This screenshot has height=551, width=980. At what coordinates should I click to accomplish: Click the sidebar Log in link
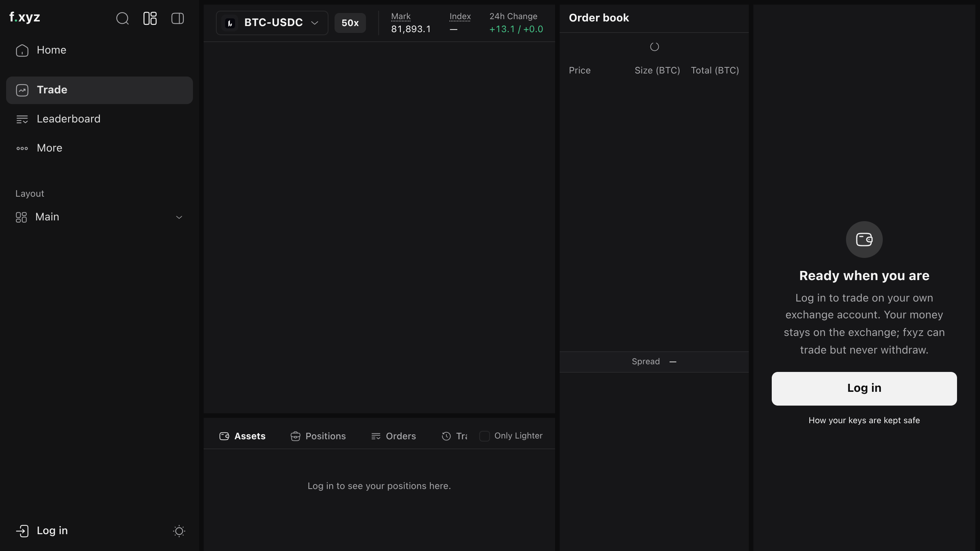[x=42, y=531]
